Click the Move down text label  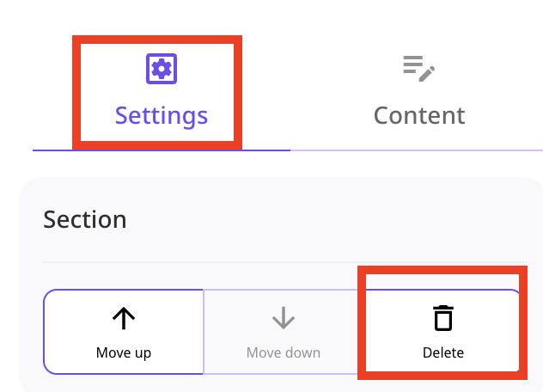(284, 352)
